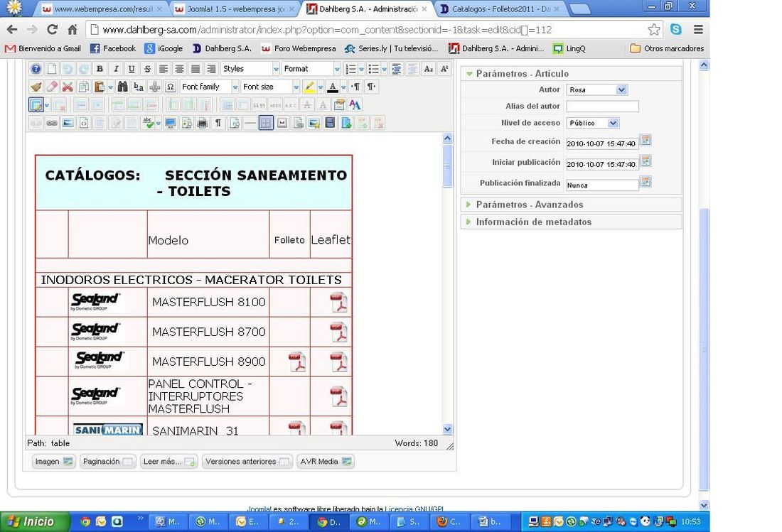This screenshot has width=782, height=532.
Task: Toggle Strikethrough formatting
Action: pos(148,69)
